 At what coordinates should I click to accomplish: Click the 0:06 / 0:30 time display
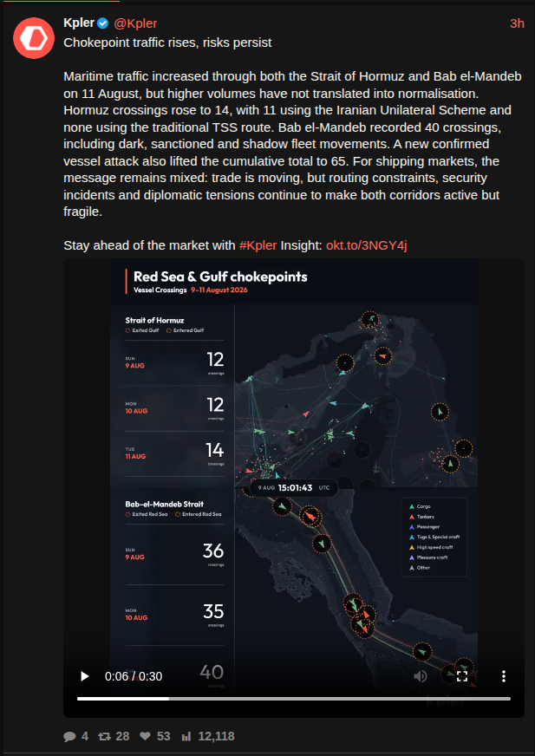pyautogui.click(x=134, y=676)
